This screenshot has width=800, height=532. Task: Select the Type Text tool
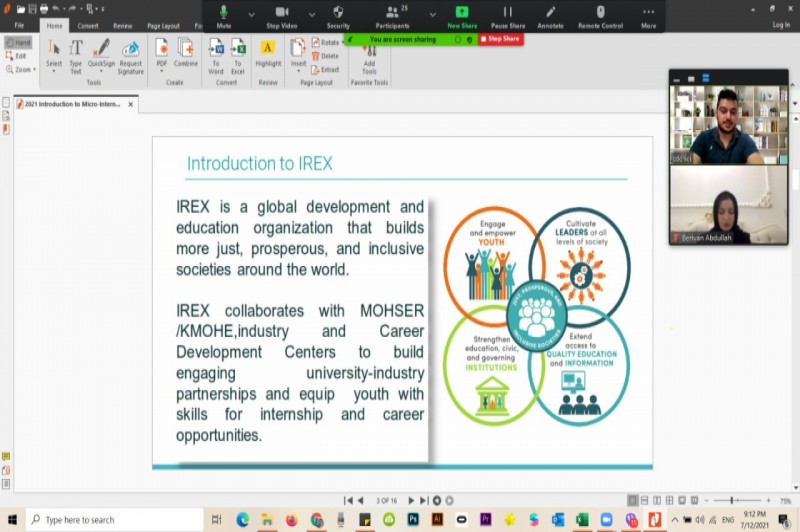76,49
